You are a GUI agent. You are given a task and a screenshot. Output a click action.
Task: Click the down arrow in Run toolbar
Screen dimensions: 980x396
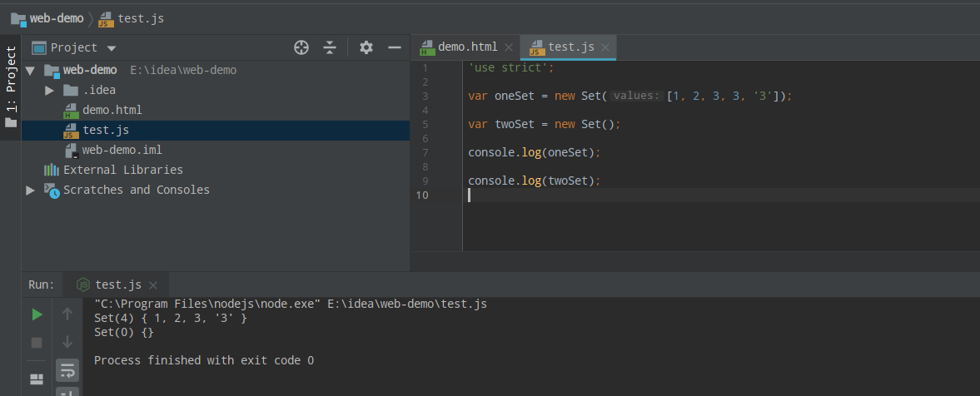point(67,342)
